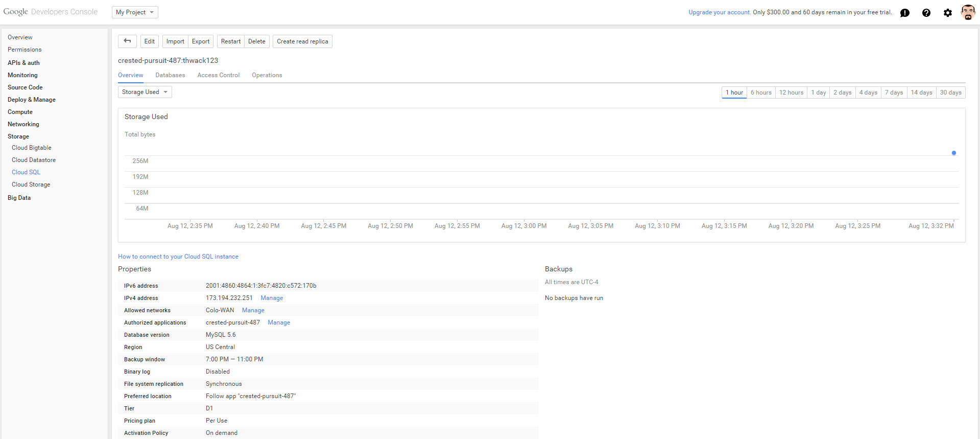980x439 pixels.
Task: Click the MySQL 5.6 database version
Action: tap(221, 335)
